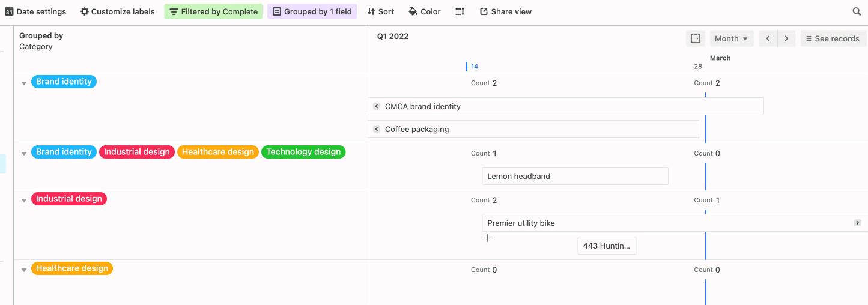Image resolution: width=868 pixels, height=305 pixels.
Task: Open Customize labels gear option
Action: click(x=85, y=11)
